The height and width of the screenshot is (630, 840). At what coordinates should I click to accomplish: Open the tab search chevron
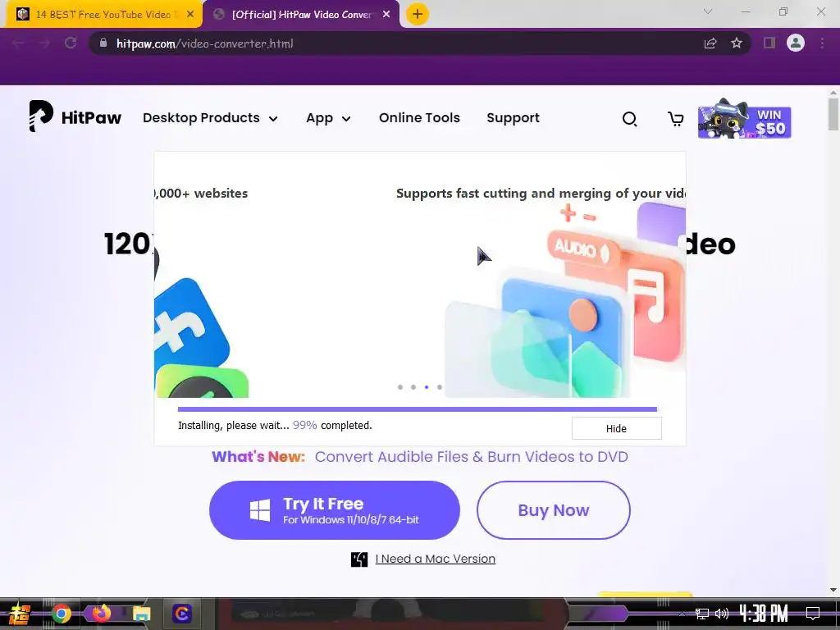click(x=708, y=11)
